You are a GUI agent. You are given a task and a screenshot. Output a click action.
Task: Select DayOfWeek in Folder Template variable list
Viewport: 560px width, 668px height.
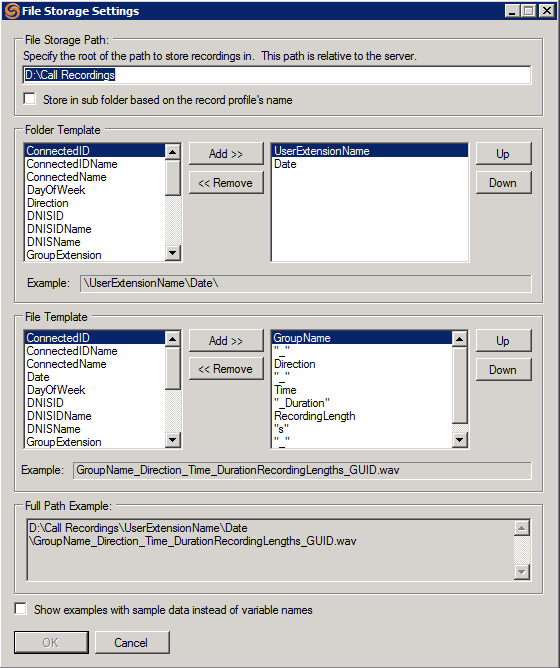[x=55, y=190]
